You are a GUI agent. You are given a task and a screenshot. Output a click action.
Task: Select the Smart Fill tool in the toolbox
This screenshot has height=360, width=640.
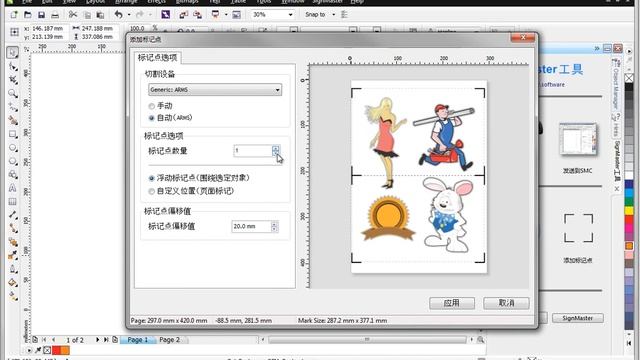[x=13, y=121]
